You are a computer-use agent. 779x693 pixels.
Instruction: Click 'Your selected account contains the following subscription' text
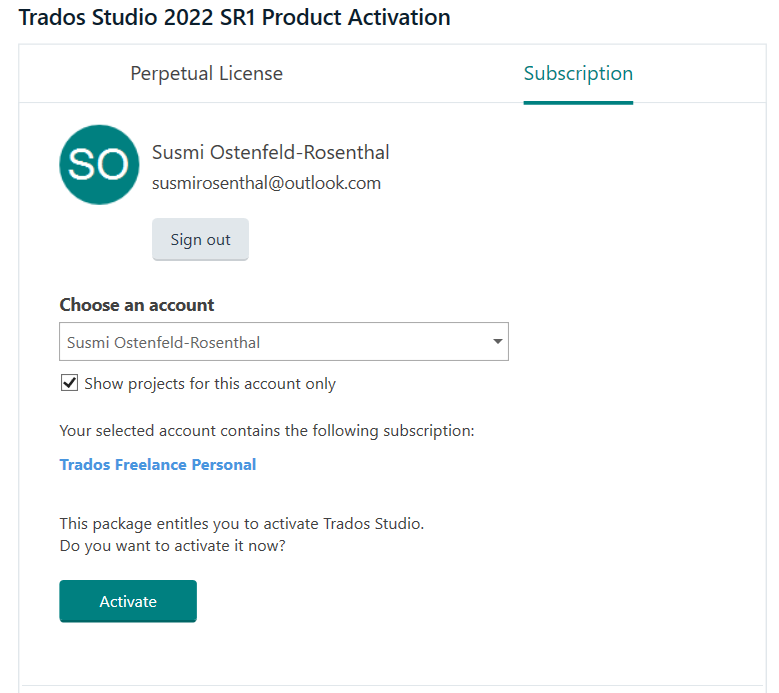tap(267, 431)
